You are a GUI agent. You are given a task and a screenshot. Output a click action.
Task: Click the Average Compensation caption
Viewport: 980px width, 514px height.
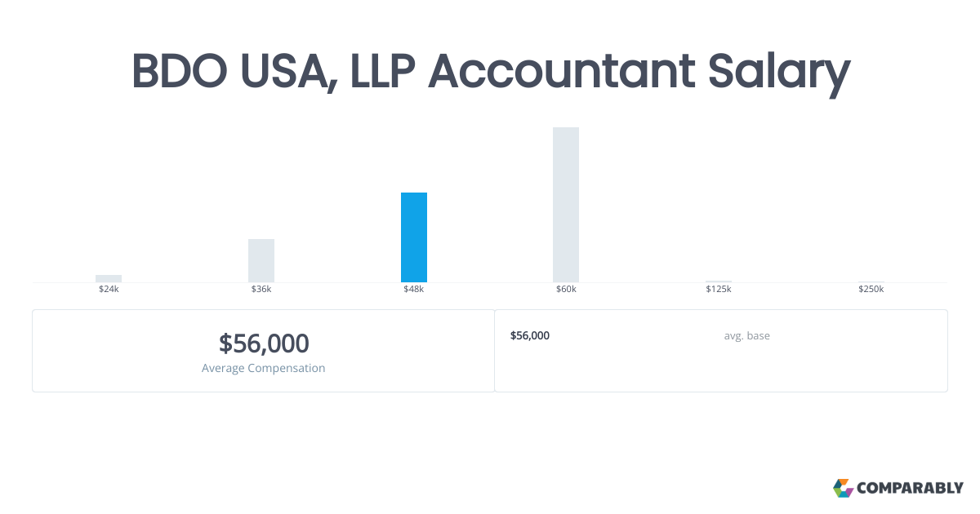(264, 368)
